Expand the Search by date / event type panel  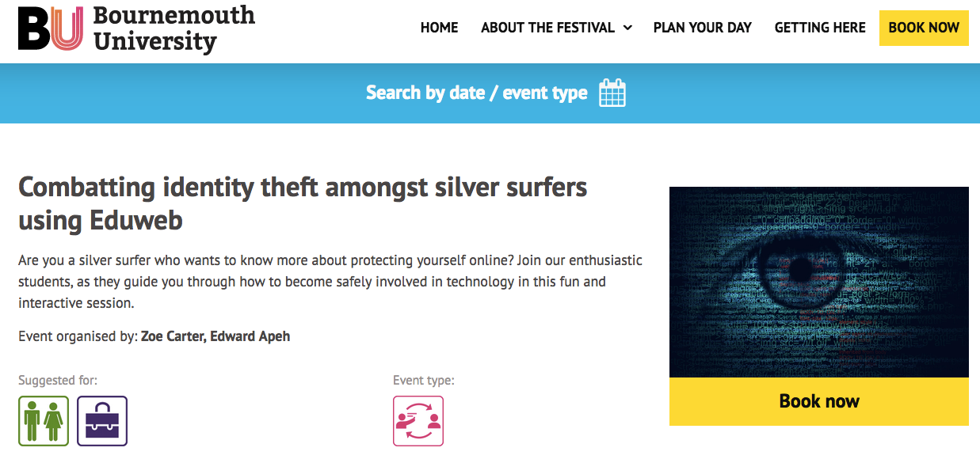[x=476, y=93]
